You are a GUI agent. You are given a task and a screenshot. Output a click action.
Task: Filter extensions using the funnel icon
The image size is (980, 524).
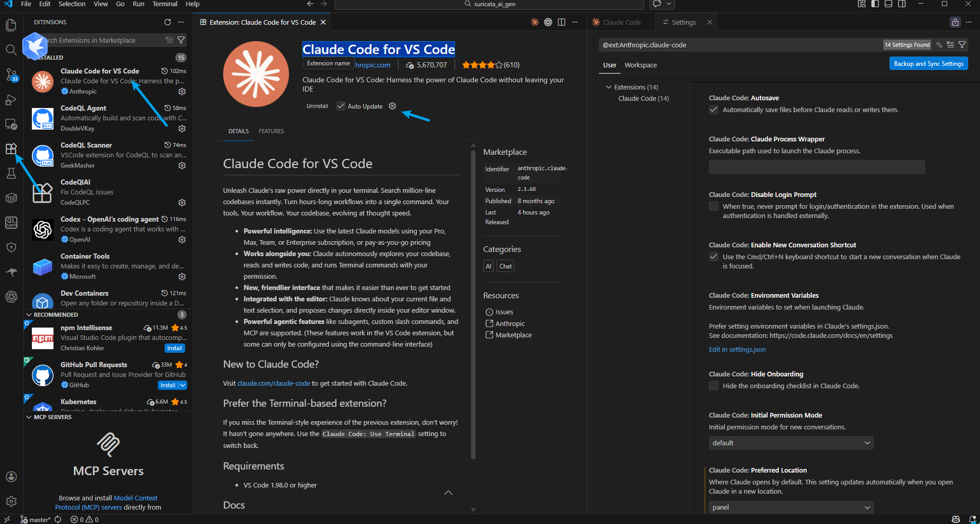181,40
